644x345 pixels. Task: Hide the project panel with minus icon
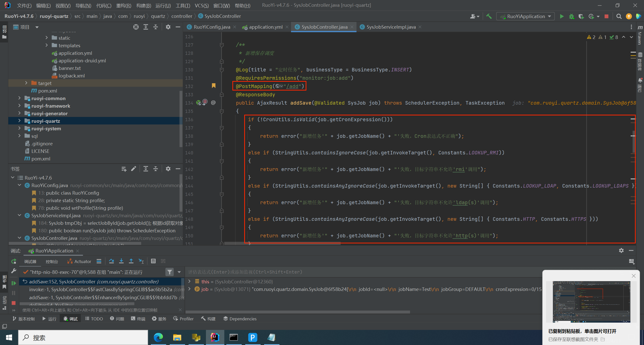point(178,27)
